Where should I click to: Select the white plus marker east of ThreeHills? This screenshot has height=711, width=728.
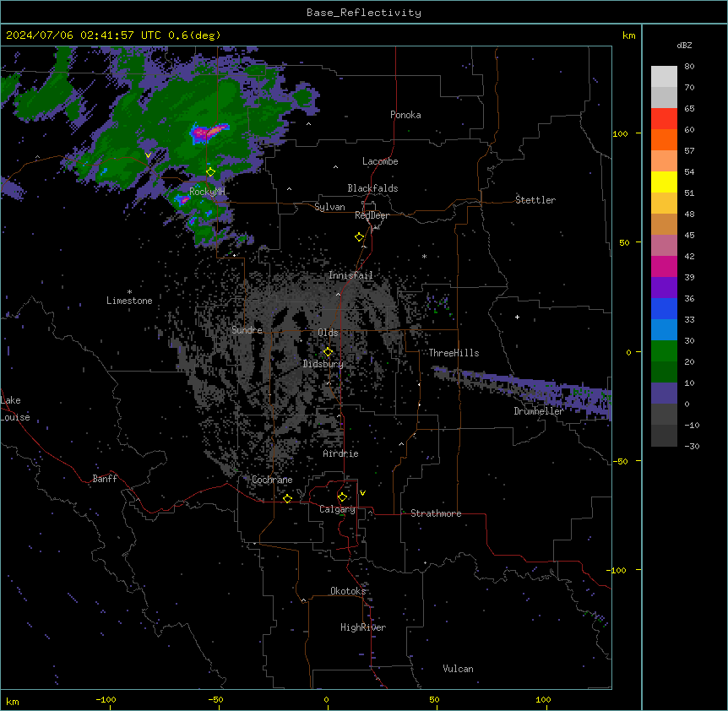tap(517, 317)
